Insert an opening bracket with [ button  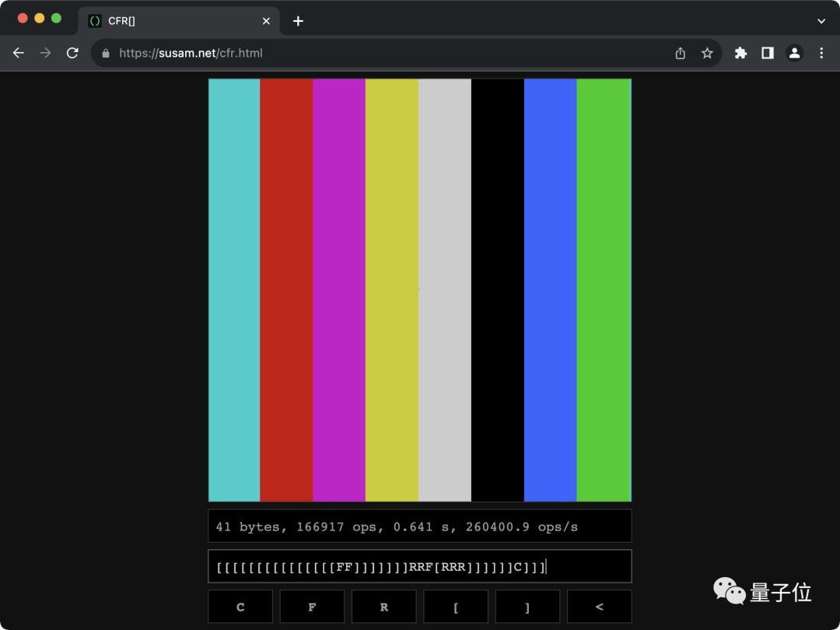coord(456,607)
